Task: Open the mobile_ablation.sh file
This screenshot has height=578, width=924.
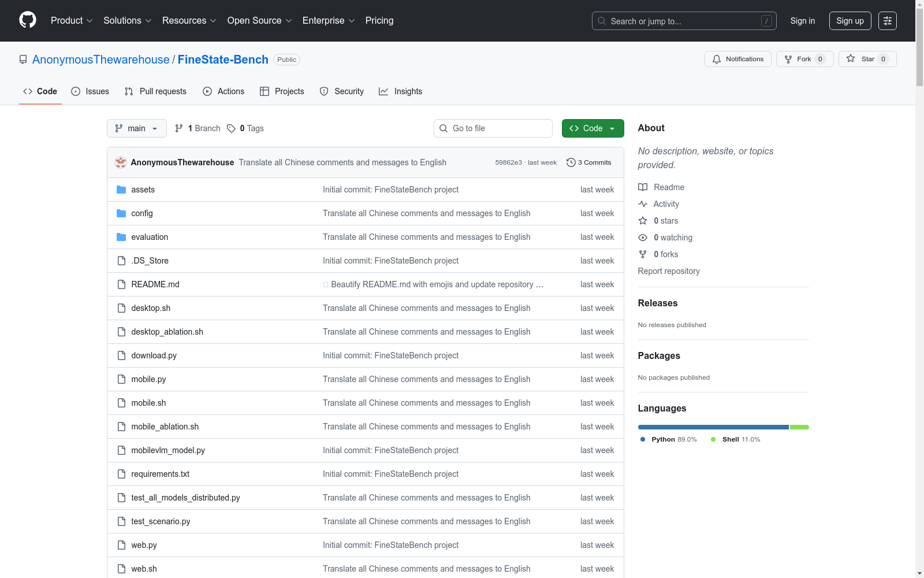Action: 165,427
